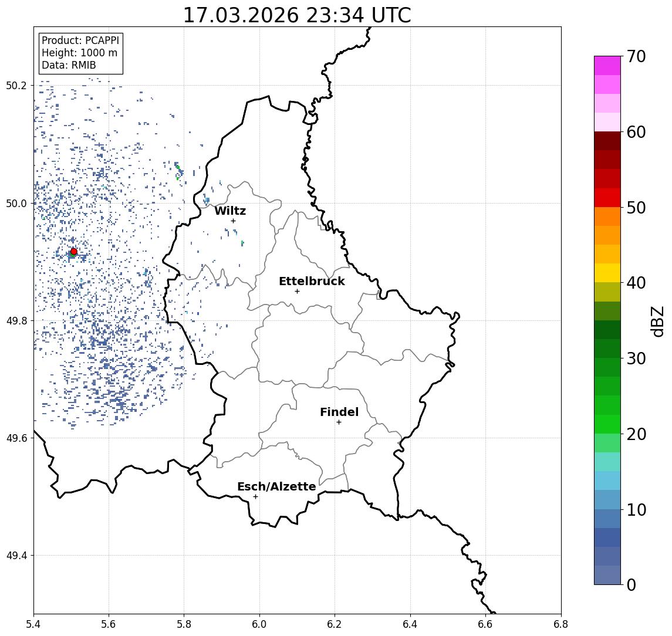
Task: Click the longitude axis label 5.4
Action: tap(33, 624)
